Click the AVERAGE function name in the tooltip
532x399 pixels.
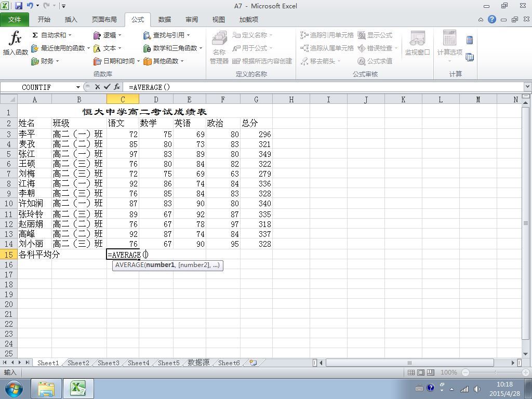click(129, 265)
